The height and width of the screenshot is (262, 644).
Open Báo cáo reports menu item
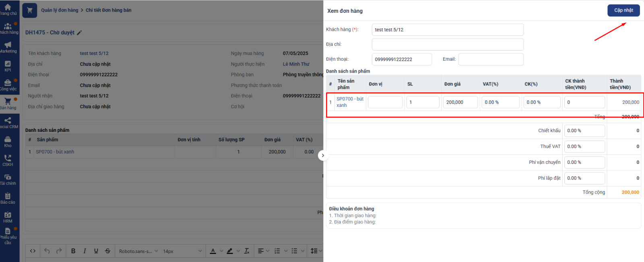(x=8, y=198)
